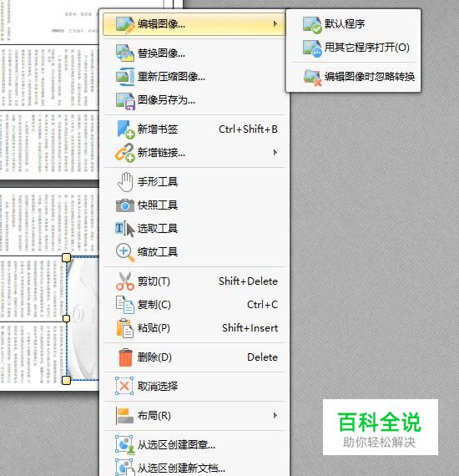Image resolution: width=459 pixels, height=476 pixels.
Task: Choose 复制(C) menu entry
Action: click(194, 305)
